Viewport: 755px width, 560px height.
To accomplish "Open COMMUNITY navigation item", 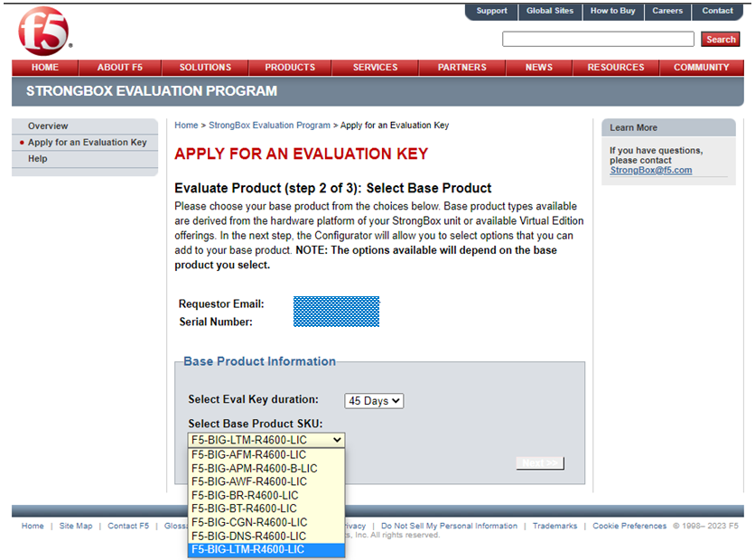I will click(701, 68).
